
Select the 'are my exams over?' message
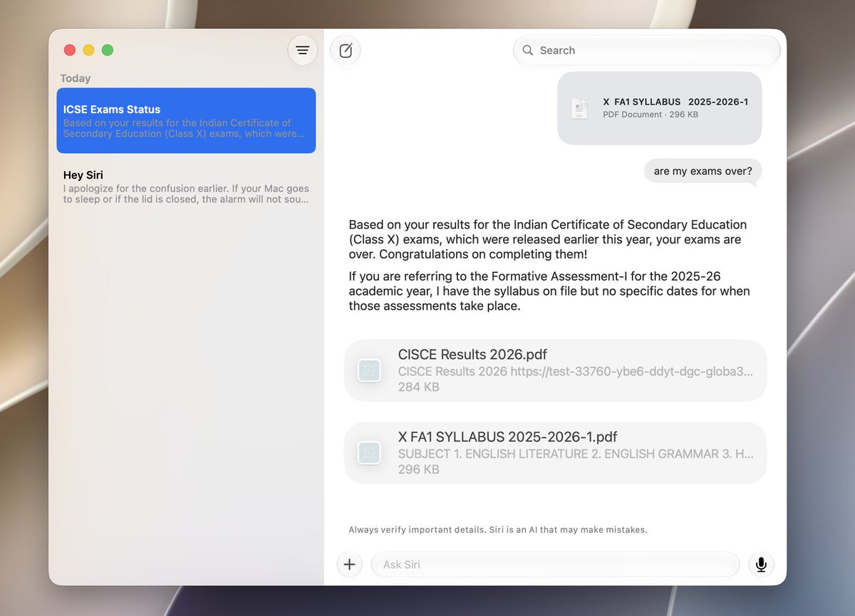coord(703,171)
